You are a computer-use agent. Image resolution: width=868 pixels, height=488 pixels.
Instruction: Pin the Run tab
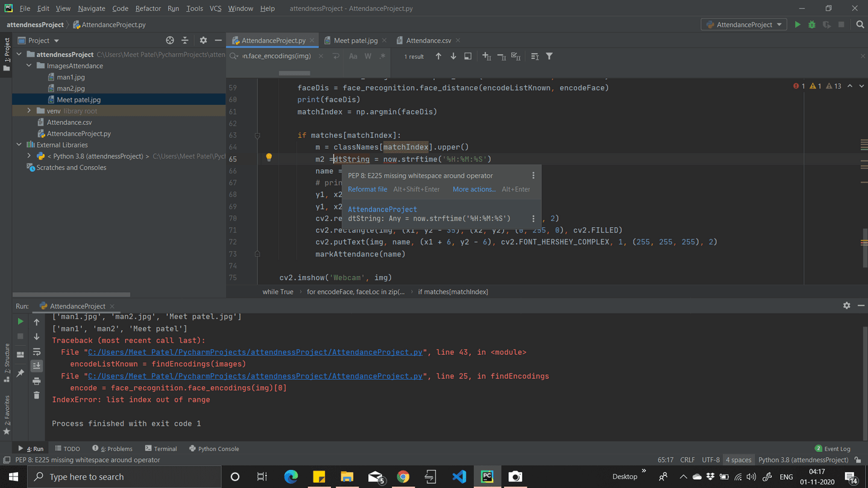[x=20, y=374]
